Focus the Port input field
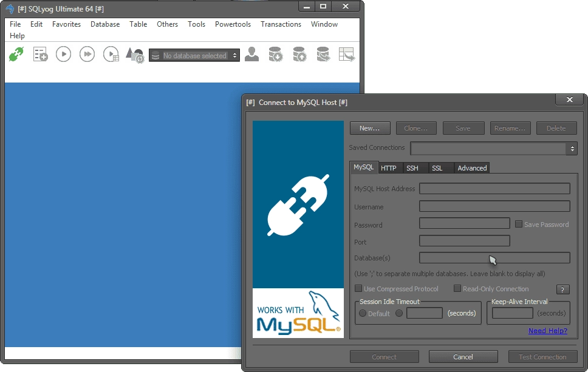 (465, 240)
